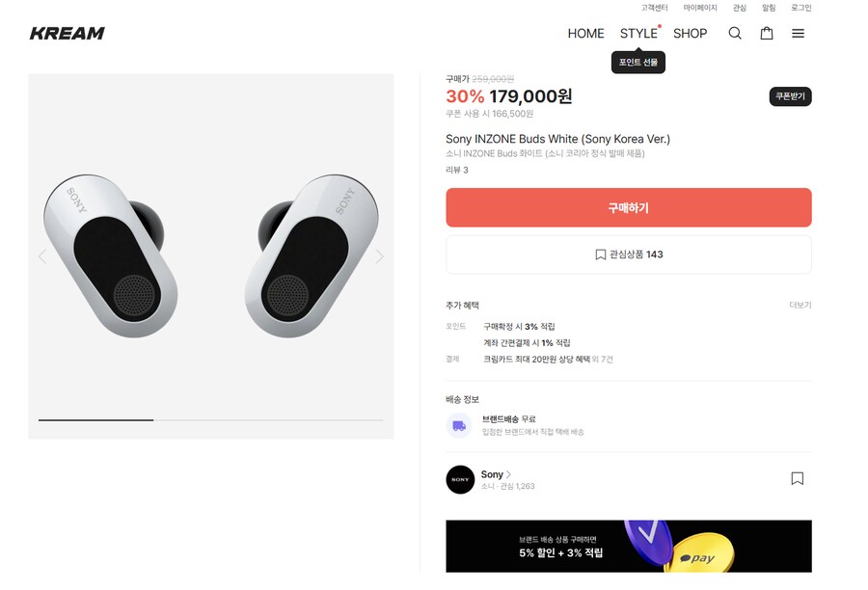Viewport: 868px width, 590px height.
Task: Click the 쿠폰받기 button
Action: coord(790,96)
